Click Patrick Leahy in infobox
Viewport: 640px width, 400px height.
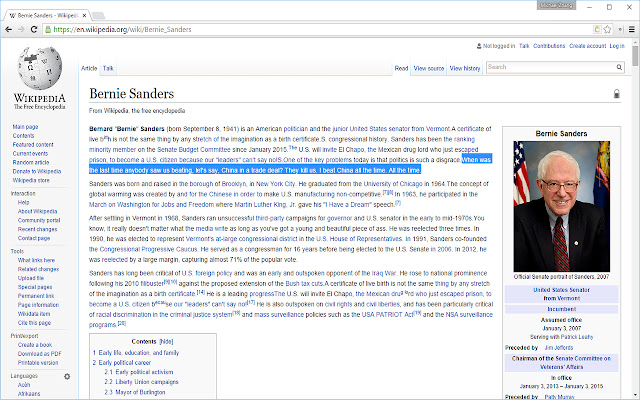[x=577, y=337]
